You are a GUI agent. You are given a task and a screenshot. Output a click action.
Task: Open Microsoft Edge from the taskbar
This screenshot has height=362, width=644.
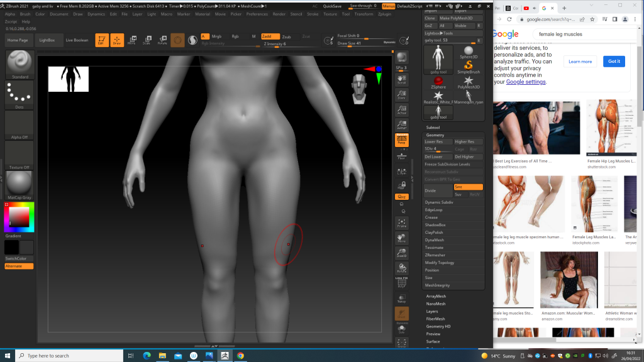click(147, 356)
